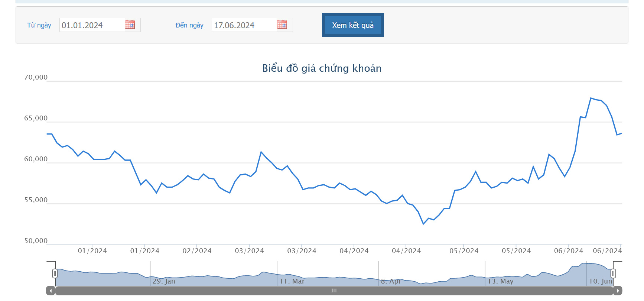Click the scrollbar left arrow button
The width and height of the screenshot is (644, 301).
click(51, 291)
